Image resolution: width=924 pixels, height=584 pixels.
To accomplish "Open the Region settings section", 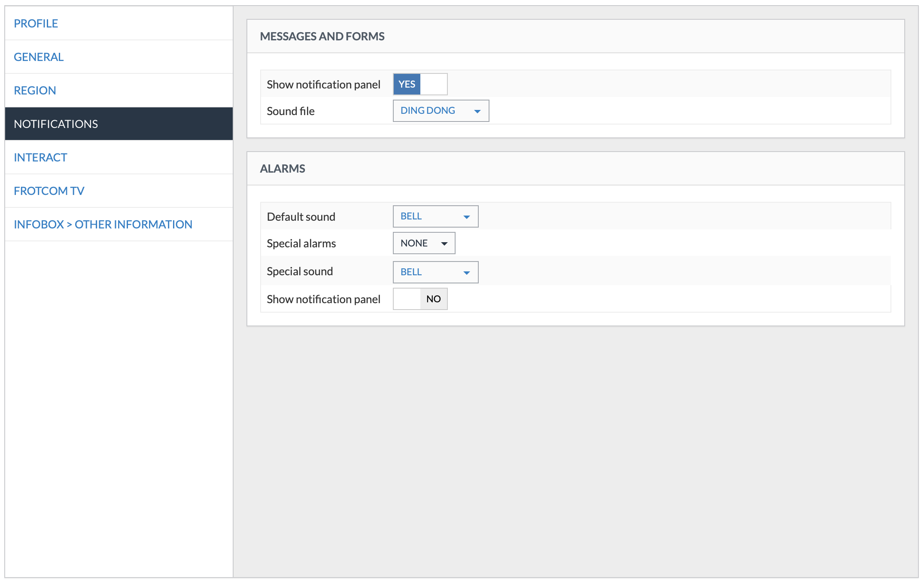I will pos(35,91).
